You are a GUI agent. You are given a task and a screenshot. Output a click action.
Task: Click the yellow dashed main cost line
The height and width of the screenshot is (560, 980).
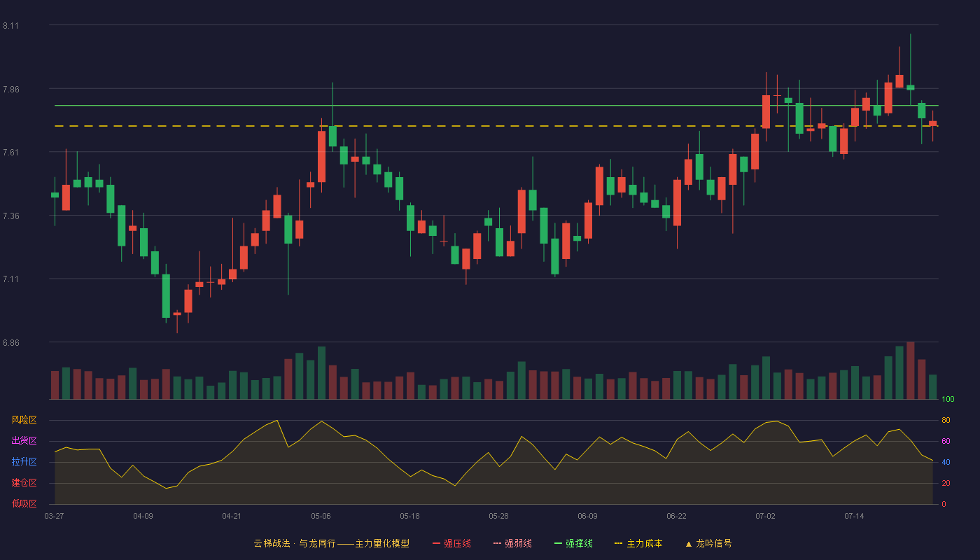[496, 126]
